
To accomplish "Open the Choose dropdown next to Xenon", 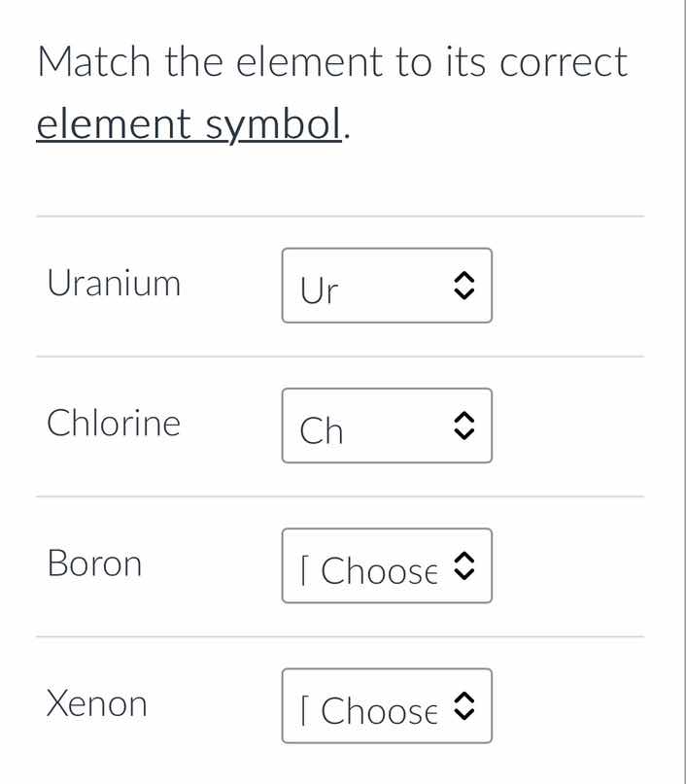I will click(x=387, y=705).
